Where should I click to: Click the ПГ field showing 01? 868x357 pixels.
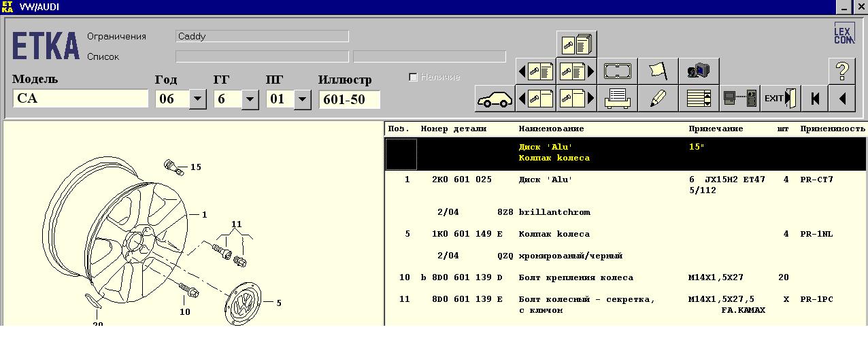pos(280,99)
